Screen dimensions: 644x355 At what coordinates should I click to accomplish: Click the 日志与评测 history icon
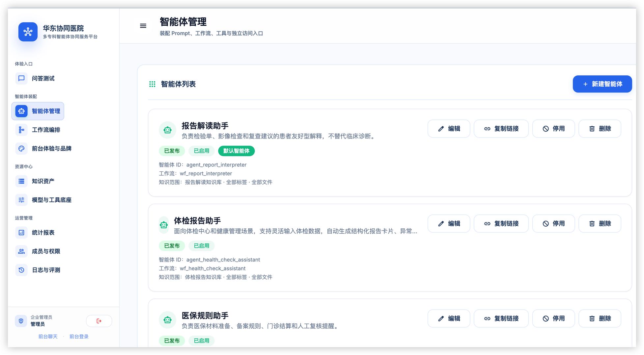(x=21, y=270)
